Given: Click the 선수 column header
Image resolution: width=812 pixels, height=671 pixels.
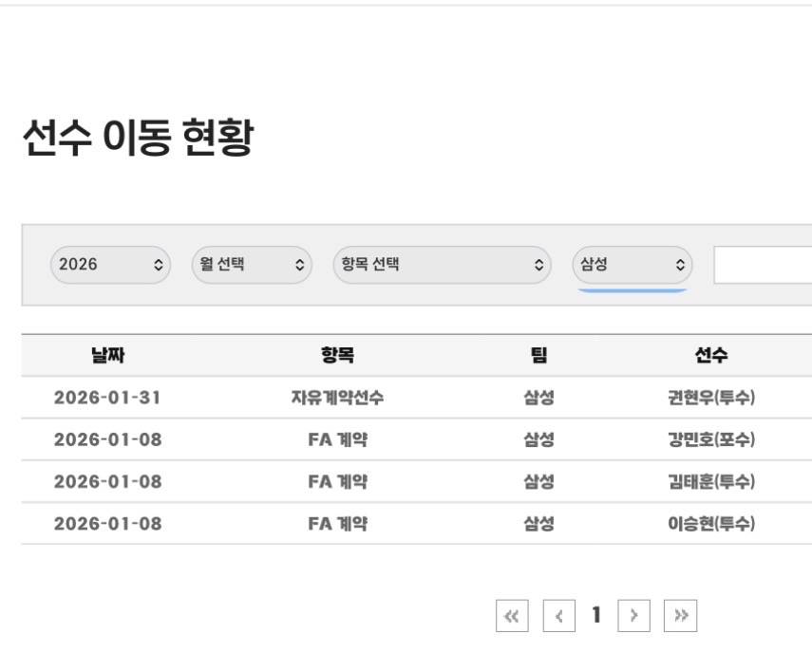Looking at the screenshot, I should pyautogui.click(x=711, y=356).
